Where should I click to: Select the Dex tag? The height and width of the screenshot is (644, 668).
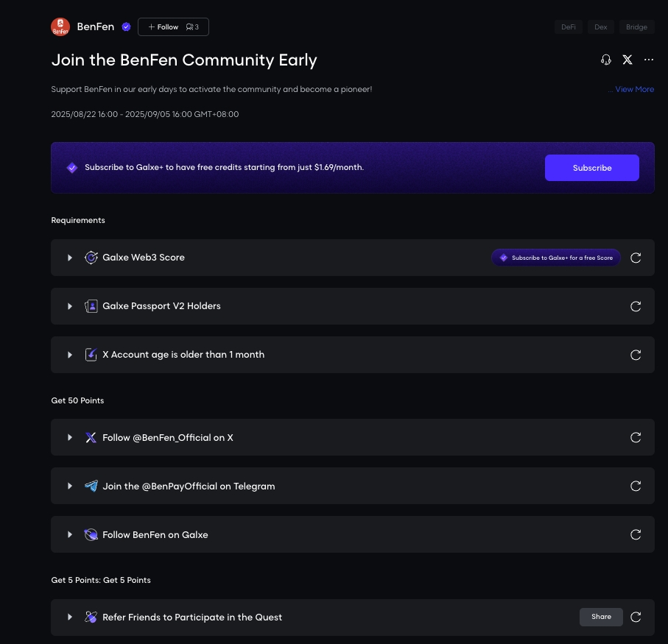point(600,27)
